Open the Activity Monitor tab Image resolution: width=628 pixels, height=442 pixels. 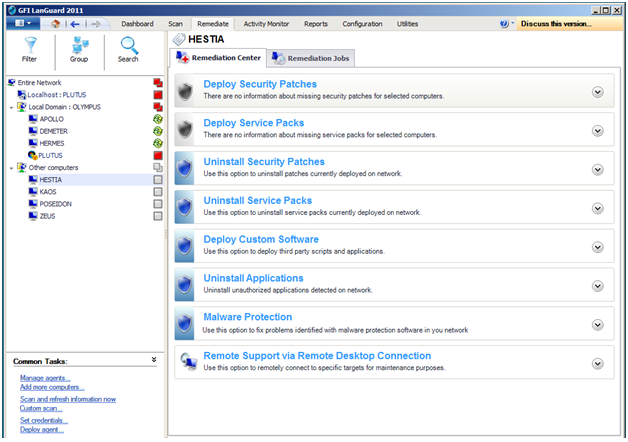tap(266, 24)
